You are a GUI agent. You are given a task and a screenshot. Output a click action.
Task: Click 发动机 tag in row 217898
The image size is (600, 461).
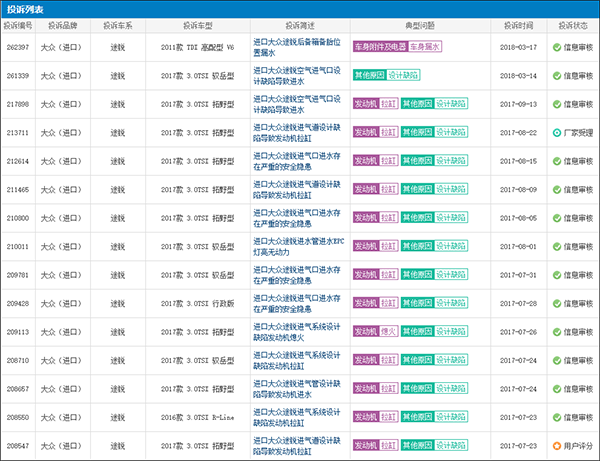click(366, 103)
